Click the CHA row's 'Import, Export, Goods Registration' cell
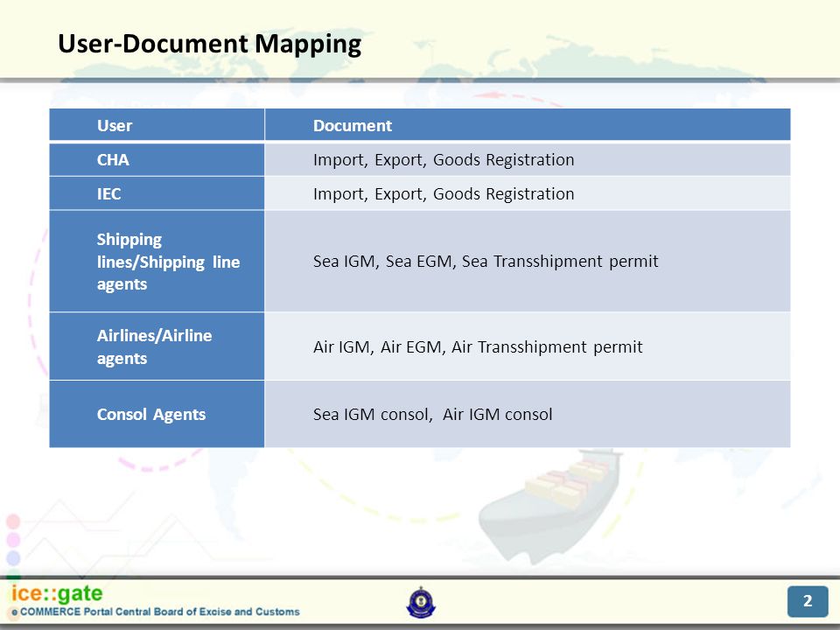Screen dimensions: 840x630 pyautogui.click(x=528, y=159)
